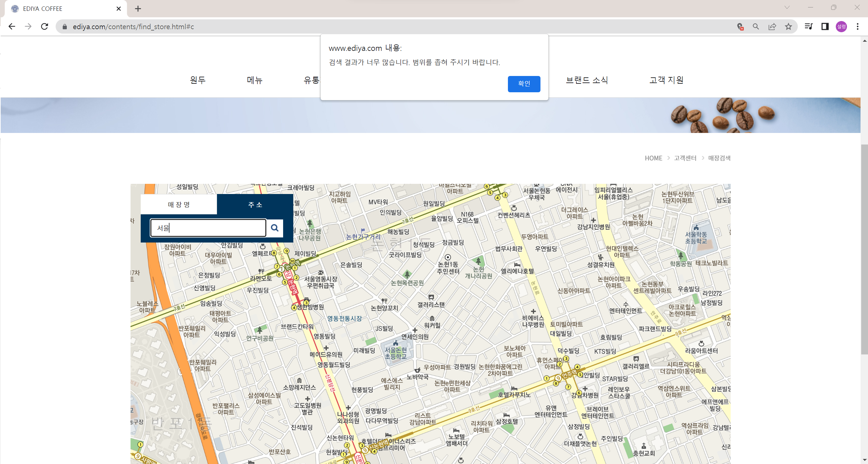Click the zoom magnifier icon in the address bar
This screenshot has width=868, height=464.
point(756,26)
